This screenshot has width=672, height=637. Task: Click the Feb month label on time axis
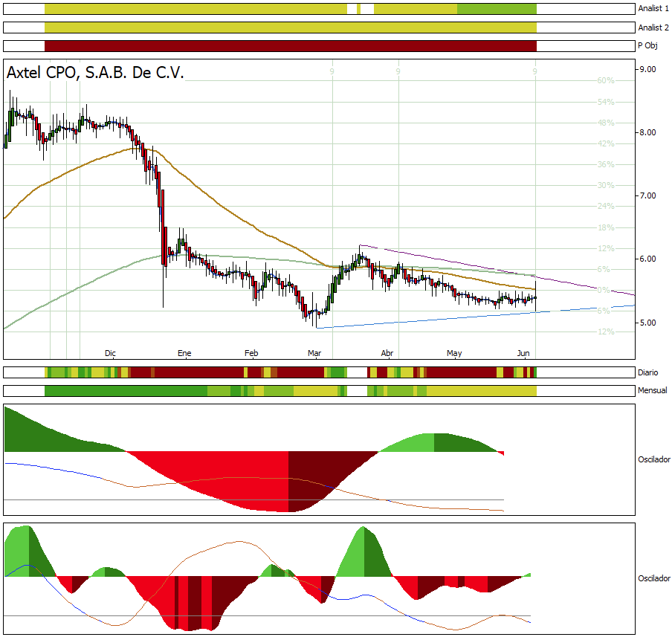(x=251, y=353)
